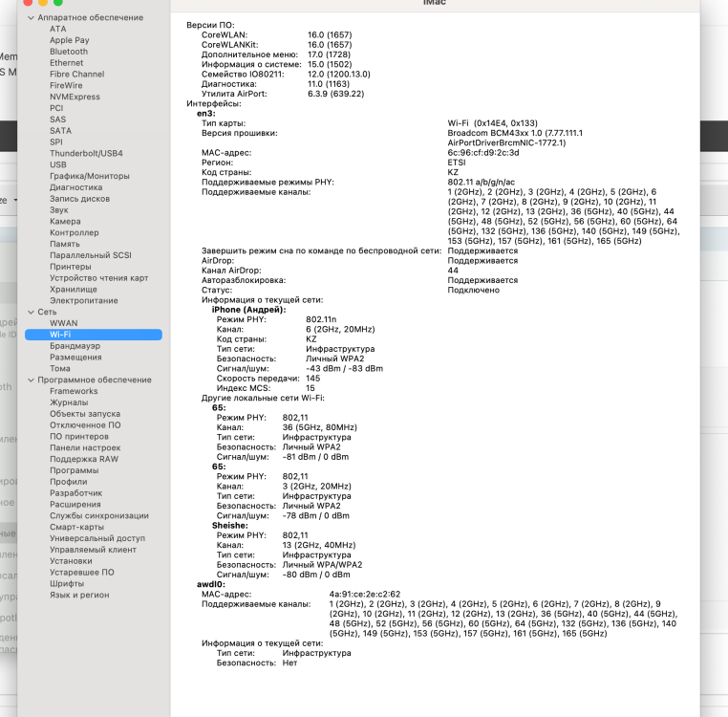The width and height of the screenshot is (728, 717).
Task: Click awdl0 MAC address 4a:91:ce:2e:c2:62
Action: (364, 594)
